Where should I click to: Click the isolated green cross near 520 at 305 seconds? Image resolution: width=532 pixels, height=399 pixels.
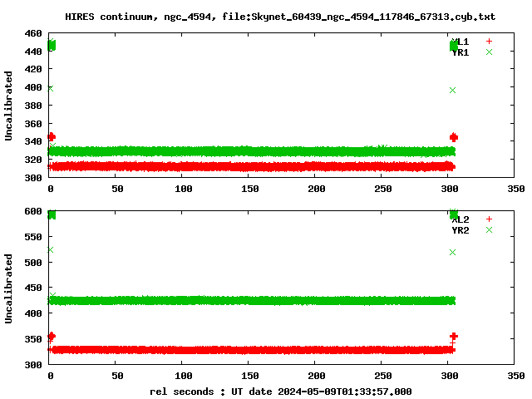pos(452,253)
